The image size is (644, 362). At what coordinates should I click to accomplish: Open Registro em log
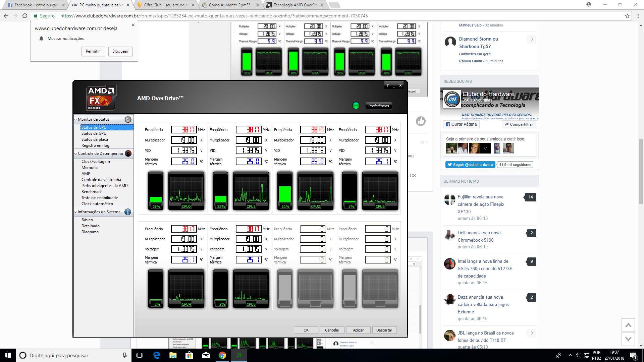(95, 145)
